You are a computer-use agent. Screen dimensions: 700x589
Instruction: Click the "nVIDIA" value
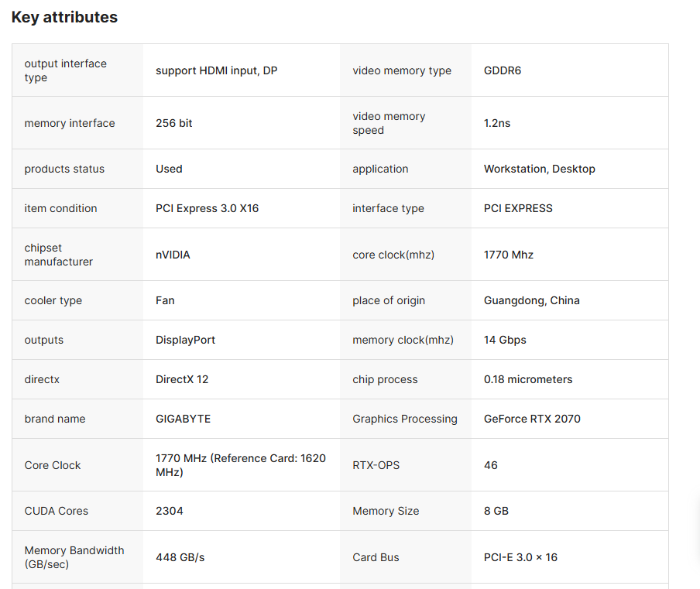click(x=173, y=255)
